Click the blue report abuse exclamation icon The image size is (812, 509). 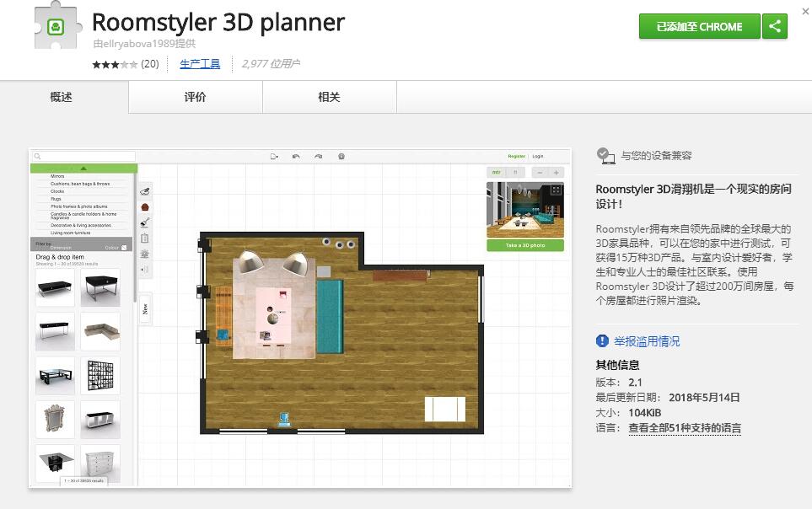[602, 340]
